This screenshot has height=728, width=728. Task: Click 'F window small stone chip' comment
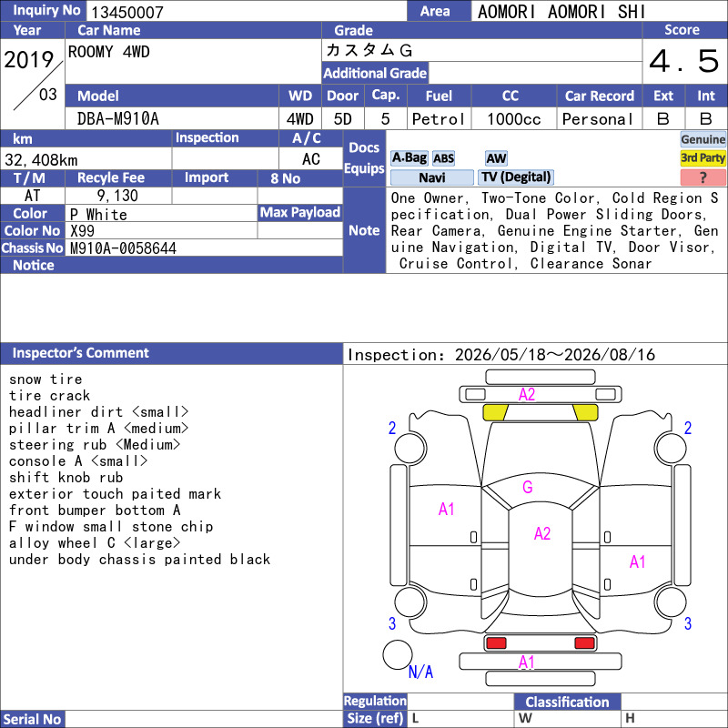(x=111, y=527)
